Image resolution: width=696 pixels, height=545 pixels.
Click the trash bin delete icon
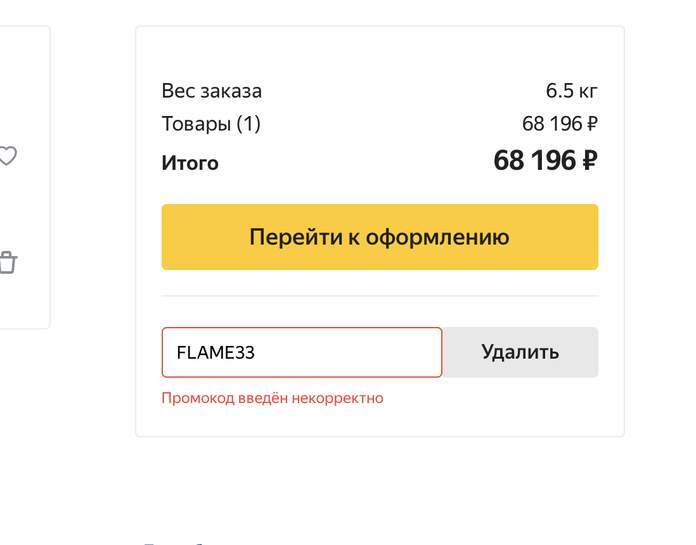point(7,263)
